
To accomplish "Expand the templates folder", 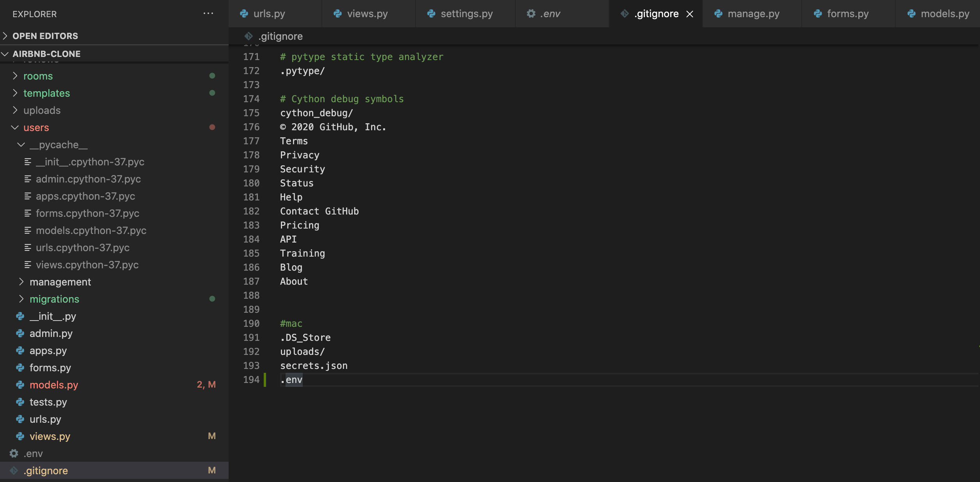I will [15, 93].
